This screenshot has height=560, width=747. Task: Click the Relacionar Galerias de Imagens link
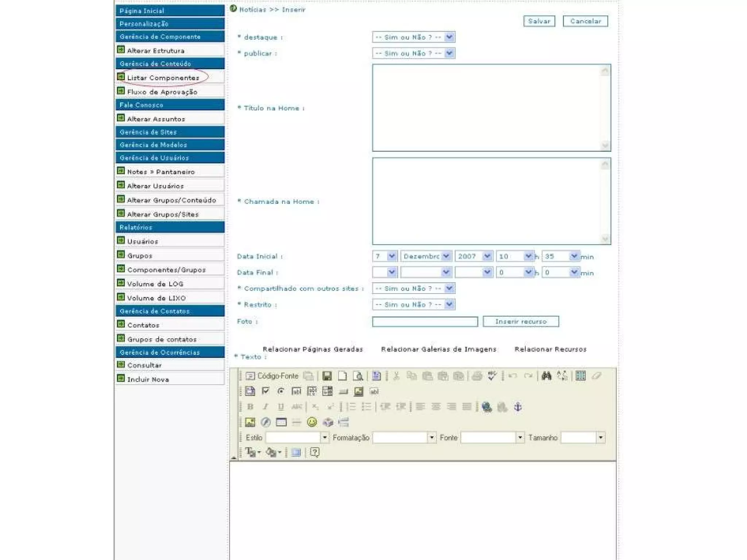pyautogui.click(x=438, y=349)
